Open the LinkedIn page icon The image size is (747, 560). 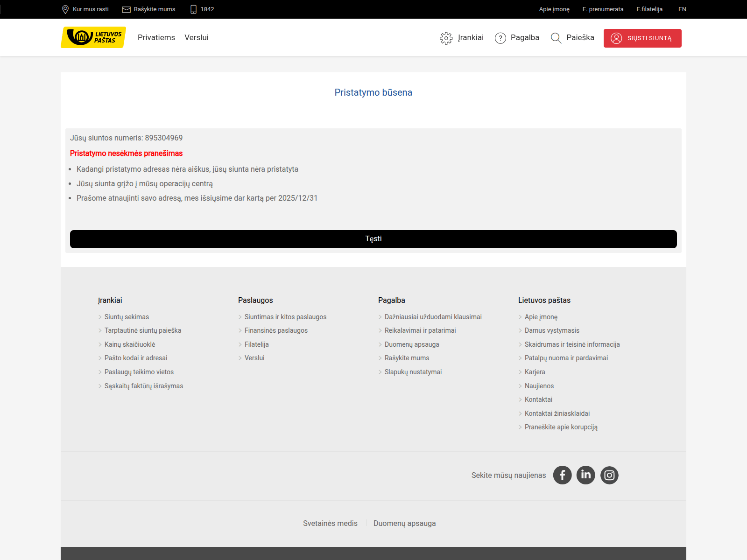point(586,475)
